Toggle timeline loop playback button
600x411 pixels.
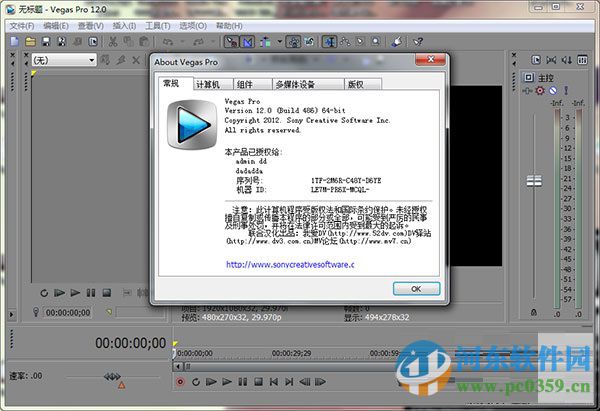pyautogui.click(x=196, y=382)
